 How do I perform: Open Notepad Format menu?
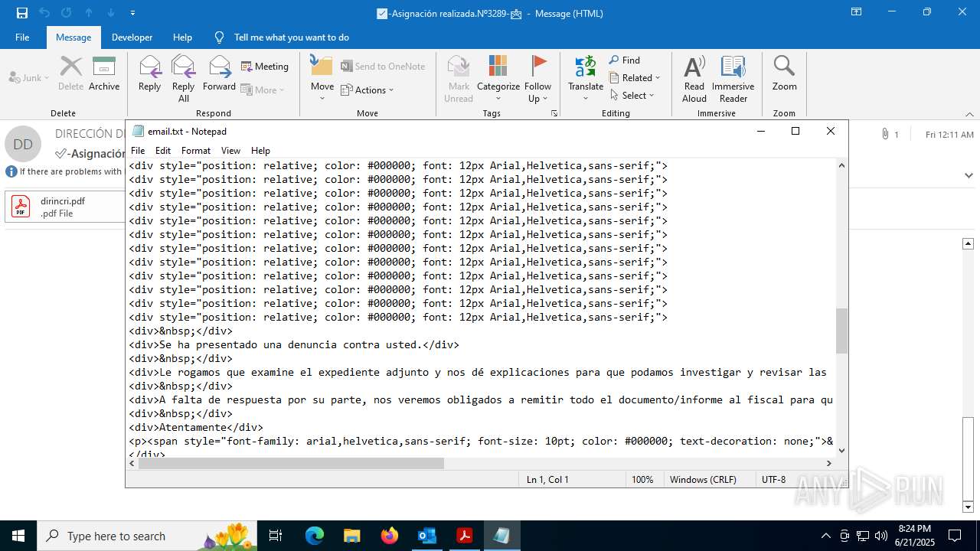196,150
